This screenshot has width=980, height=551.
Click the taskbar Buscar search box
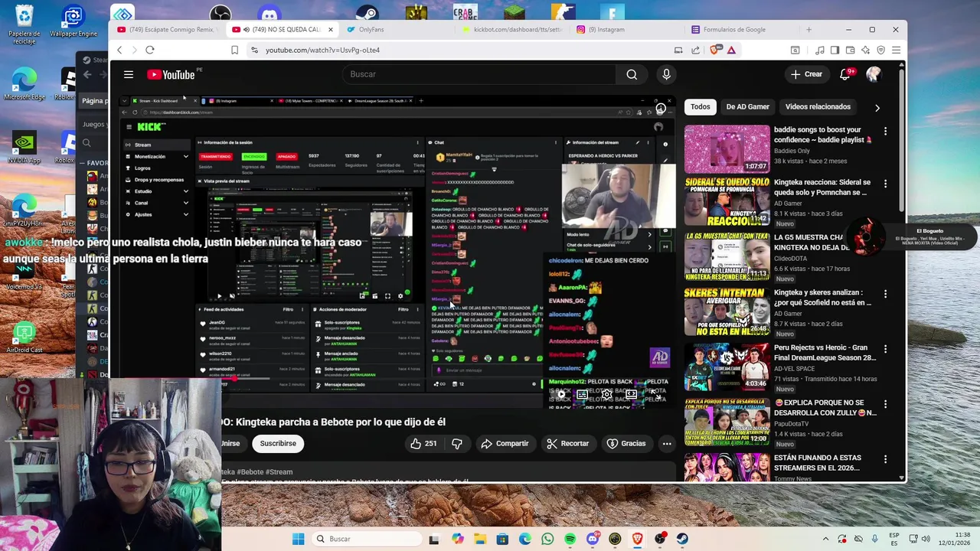point(367,539)
